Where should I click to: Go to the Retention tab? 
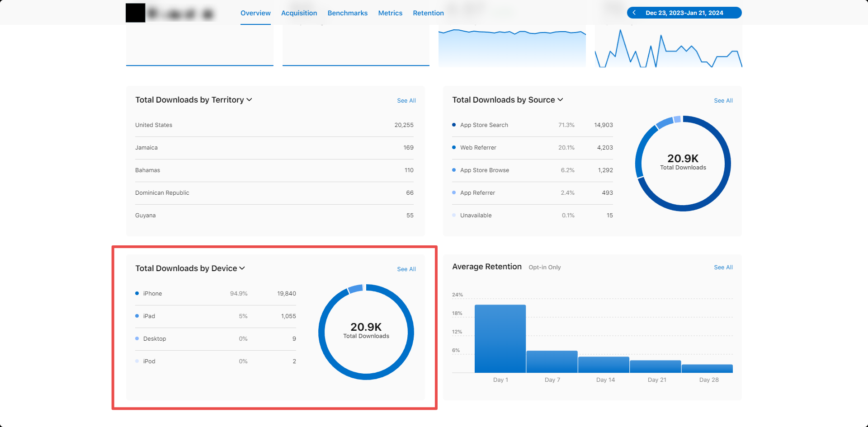coord(428,13)
